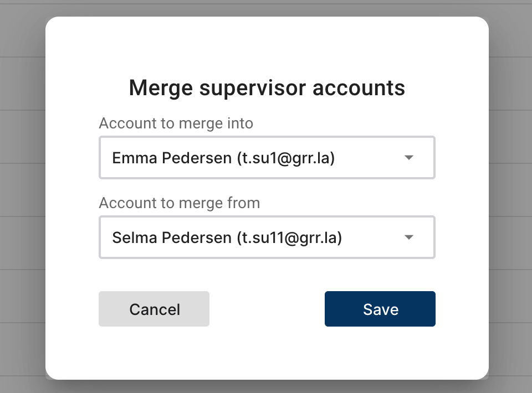Click the caret icon beside Emma Pedersen
Viewport: 532px width, 393px height.
(x=409, y=158)
